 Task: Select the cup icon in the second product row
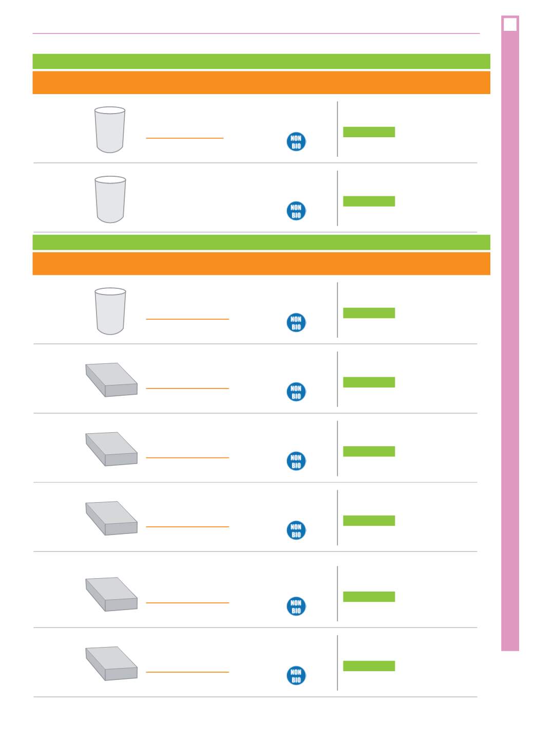coord(110,199)
